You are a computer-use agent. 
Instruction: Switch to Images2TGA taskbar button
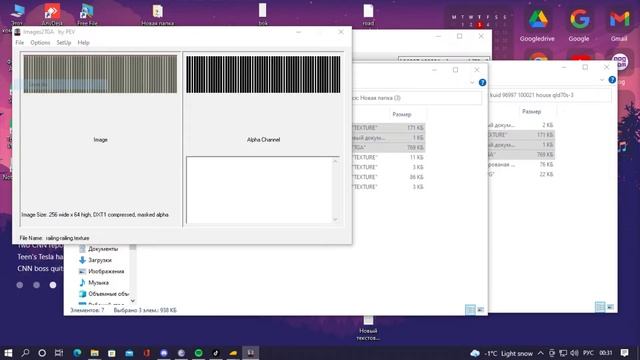pyautogui.click(x=251, y=353)
